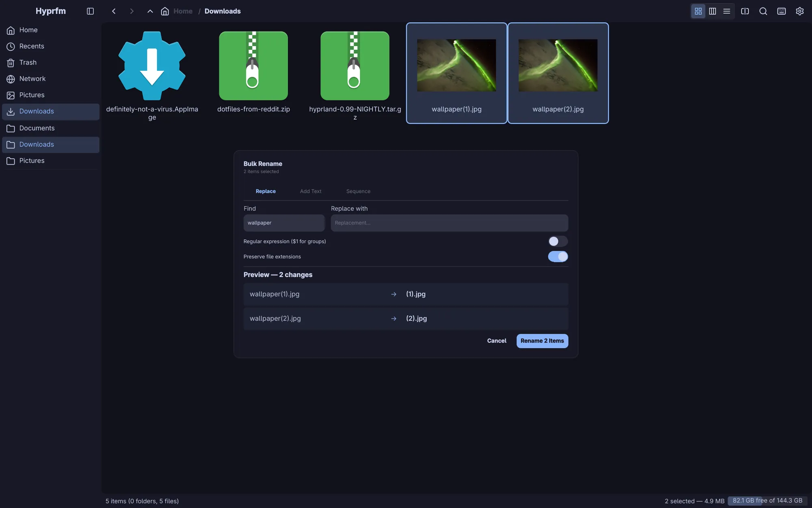The height and width of the screenshot is (508, 812).
Task: Focus the Replace with input field
Action: [x=449, y=223]
